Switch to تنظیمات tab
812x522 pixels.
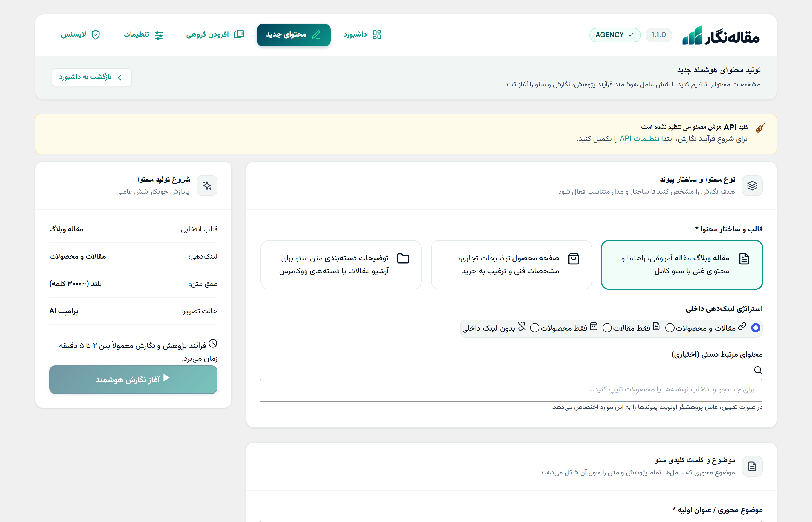point(143,35)
